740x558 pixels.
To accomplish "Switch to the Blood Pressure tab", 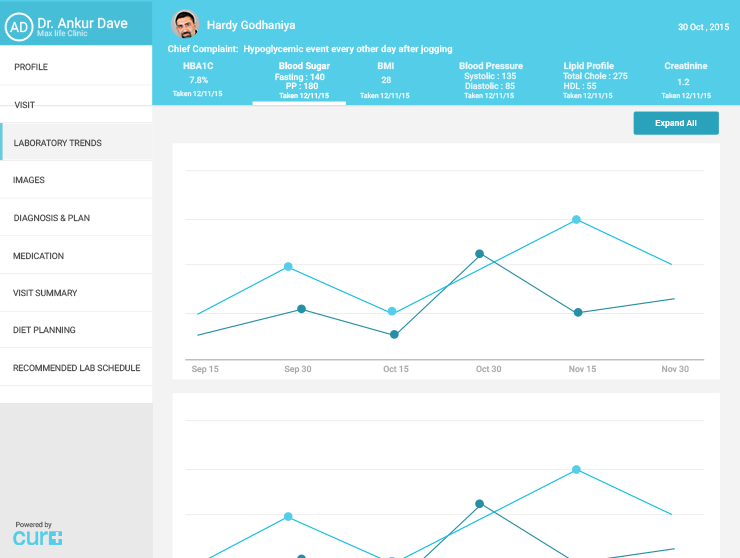I will 490,80.
